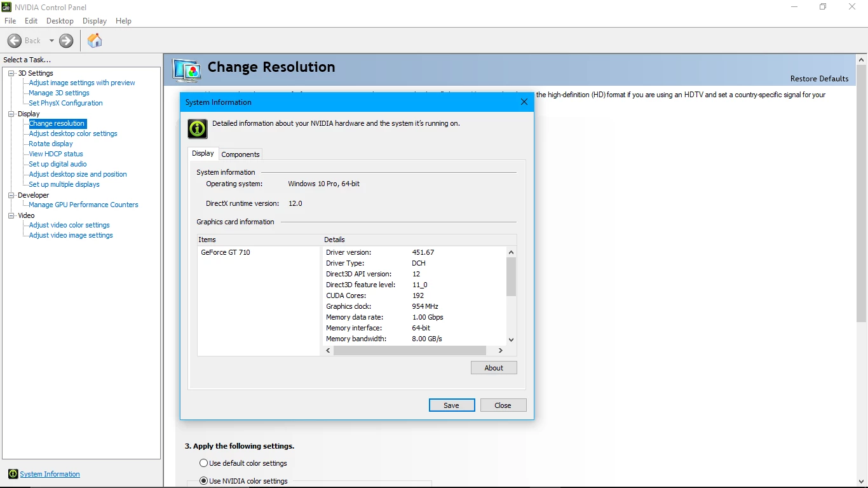Click the Save button
868x488 pixels.
click(x=452, y=405)
